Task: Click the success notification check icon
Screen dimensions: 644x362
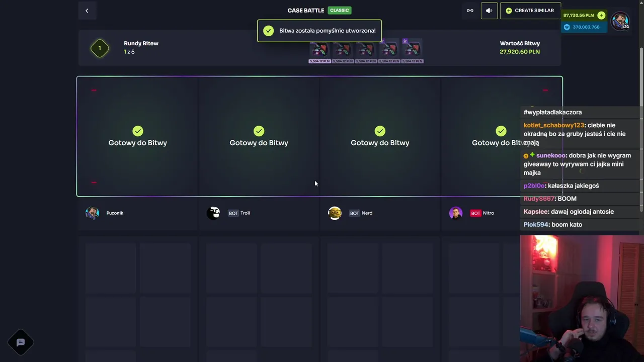Action: [269, 31]
